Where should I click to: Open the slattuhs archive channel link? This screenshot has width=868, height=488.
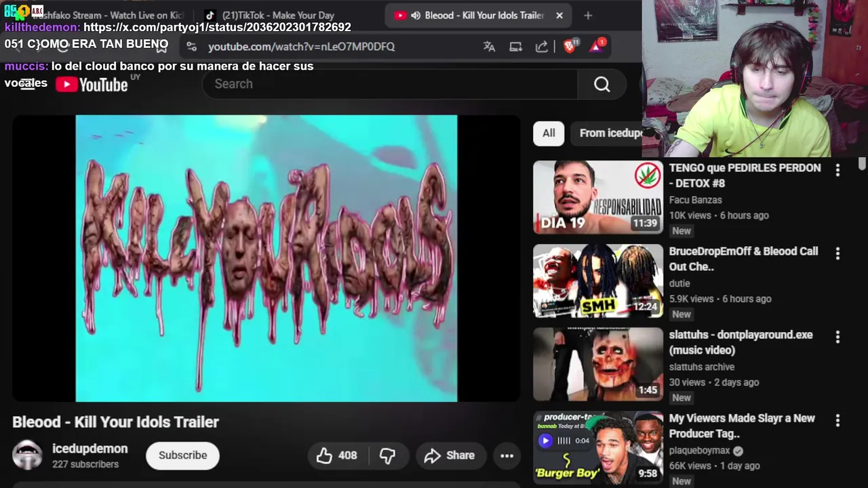[702, 367]
